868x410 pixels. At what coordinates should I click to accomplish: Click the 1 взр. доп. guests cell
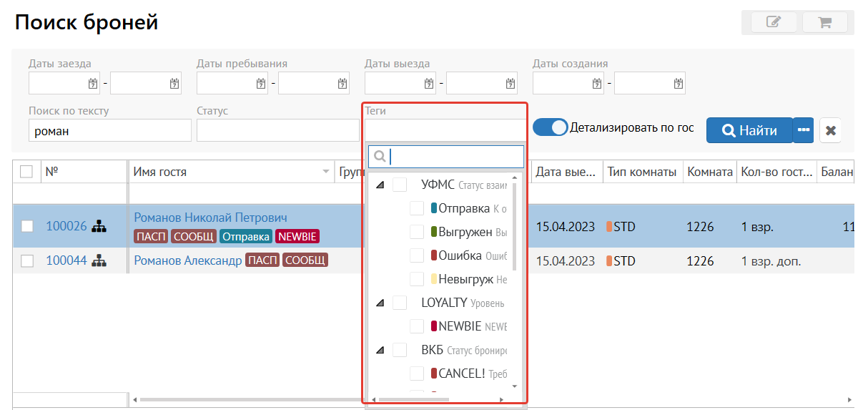coord(771,261)
